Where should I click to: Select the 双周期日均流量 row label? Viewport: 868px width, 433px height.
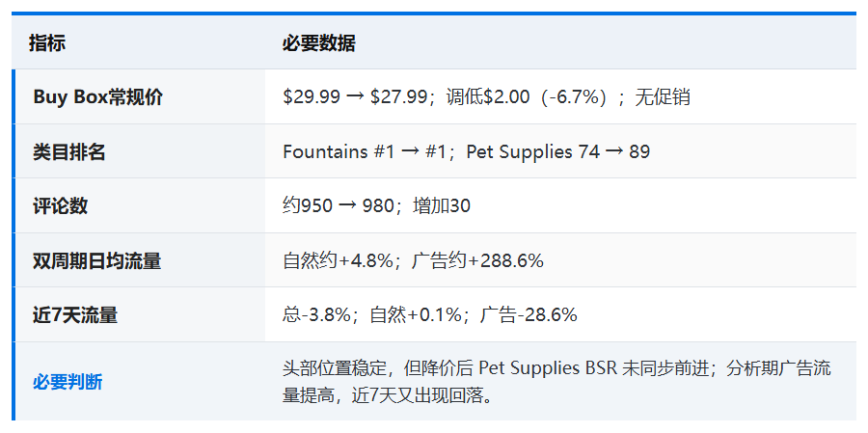pos(96,260)
